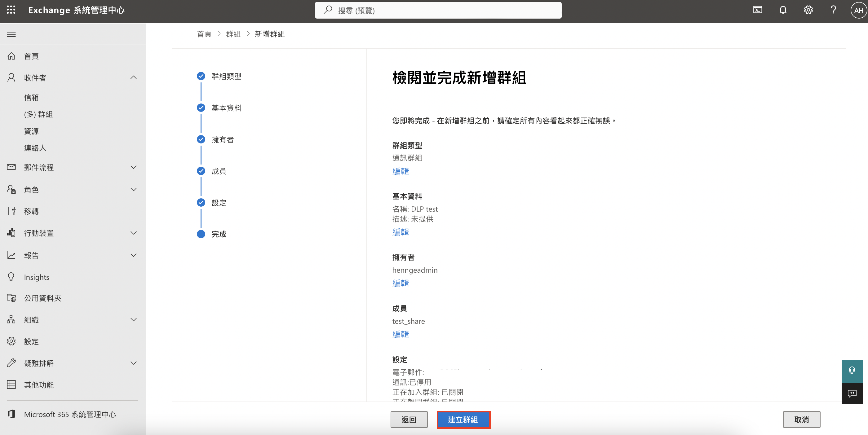Expand the 報告 section chevron
868x435 pixels.
pos(133,255)
